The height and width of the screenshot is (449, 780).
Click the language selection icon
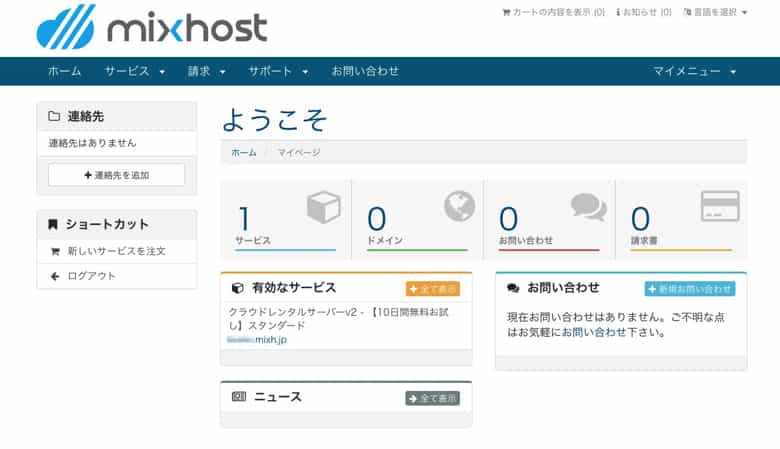687,12
